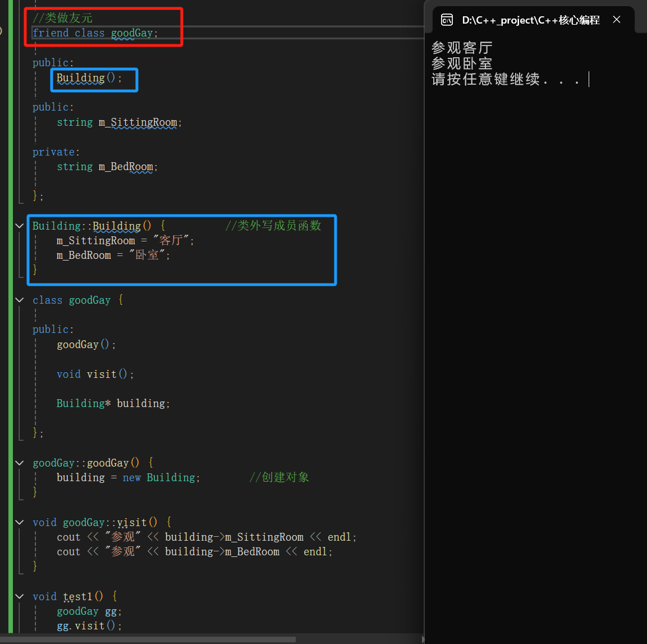Click console output '参观客厅'

click(462, 48)
